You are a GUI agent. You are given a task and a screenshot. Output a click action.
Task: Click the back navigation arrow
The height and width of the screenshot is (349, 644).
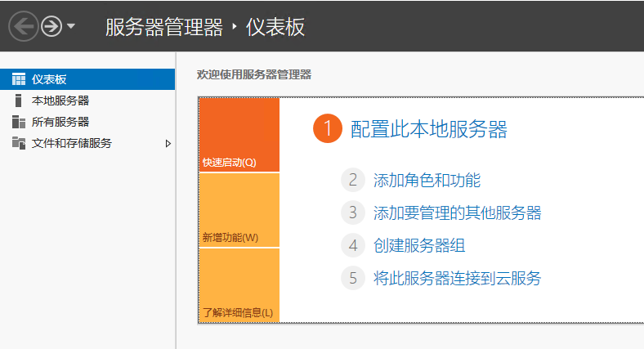point(24,27)
